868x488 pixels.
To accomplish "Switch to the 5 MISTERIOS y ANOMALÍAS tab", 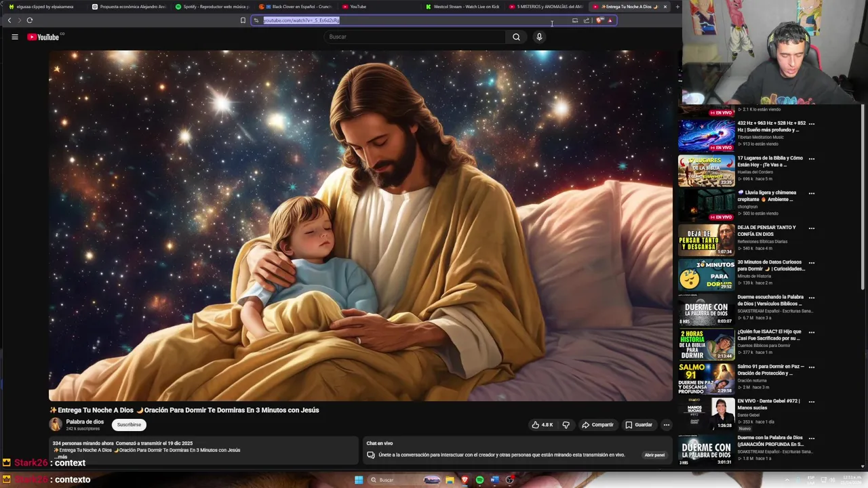I will [545, 7].
